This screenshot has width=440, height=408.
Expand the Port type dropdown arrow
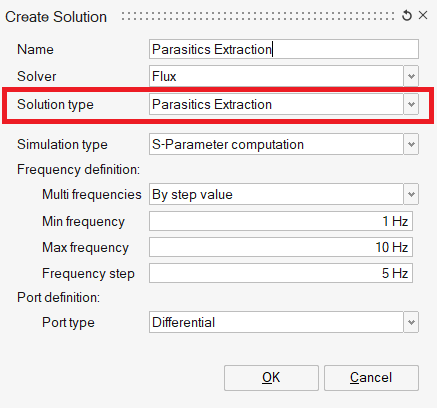coord(411,322)
